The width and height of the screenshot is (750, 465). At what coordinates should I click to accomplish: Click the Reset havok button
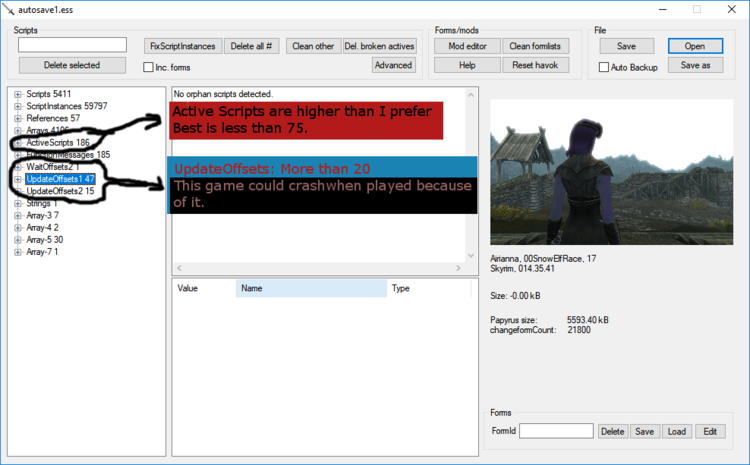[535, 65]
